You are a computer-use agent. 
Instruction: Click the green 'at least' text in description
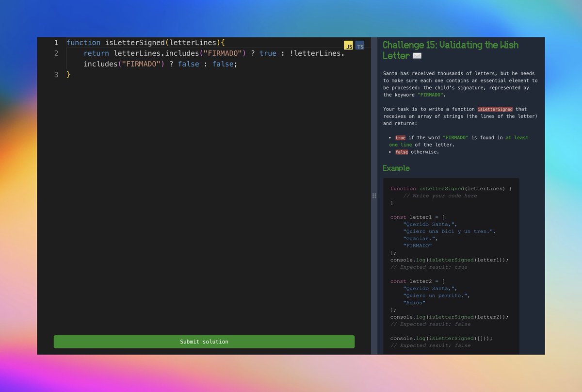pyautogui.click(x=517, y=138)
